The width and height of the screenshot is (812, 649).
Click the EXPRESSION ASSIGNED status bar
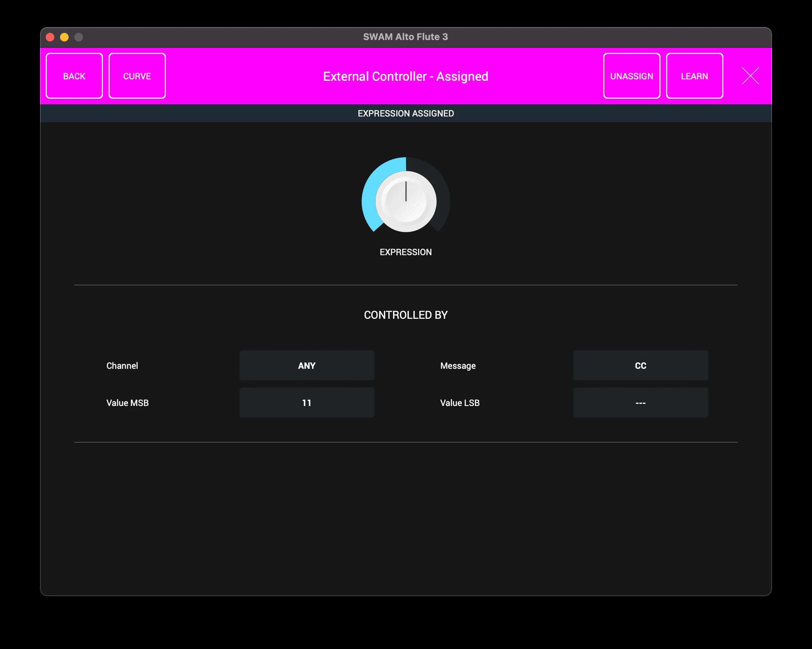[406, 113]
